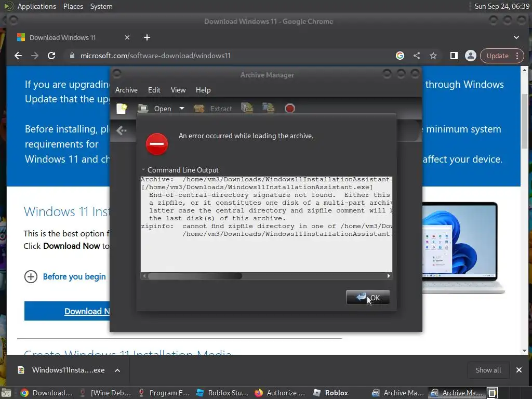This screenshot has width=532, height=399.
Task: Open a new Chrome tab
Action: point(147,37)
